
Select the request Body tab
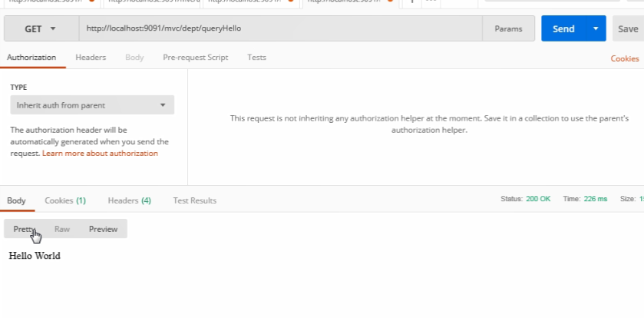(x=134, y=58)
